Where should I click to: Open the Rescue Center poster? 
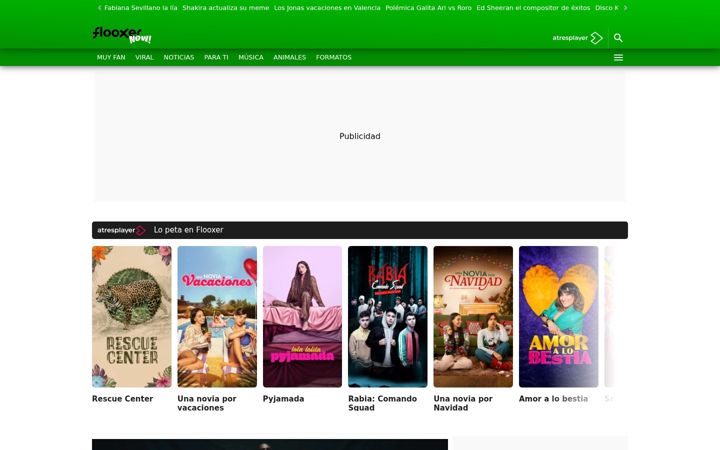[132, 316]
